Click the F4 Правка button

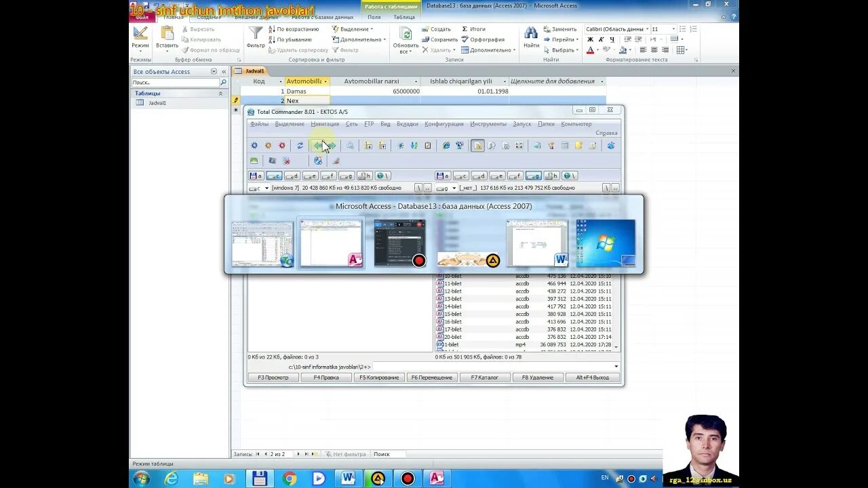[x=326, y=378]
